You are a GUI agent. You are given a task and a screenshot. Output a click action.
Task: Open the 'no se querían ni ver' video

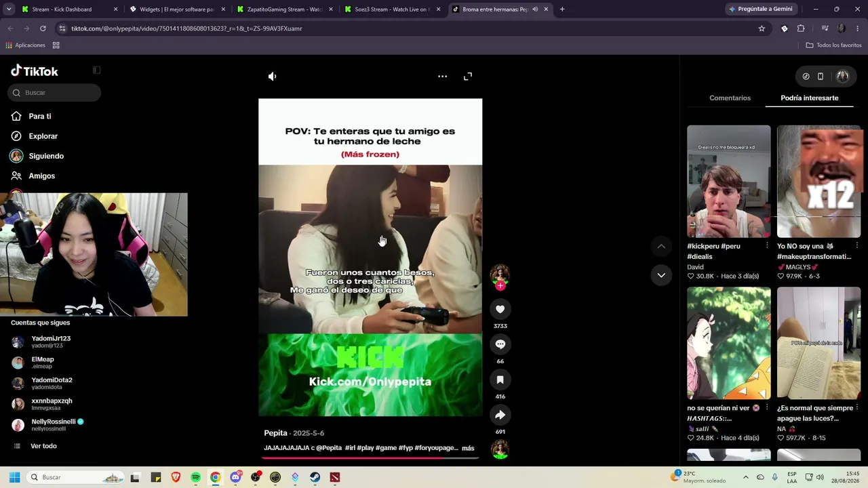tap(728, 343)
